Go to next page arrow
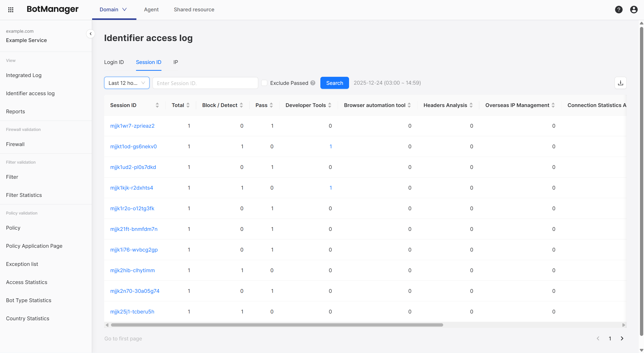Screen dimensions: 644x353 [622, 338]
